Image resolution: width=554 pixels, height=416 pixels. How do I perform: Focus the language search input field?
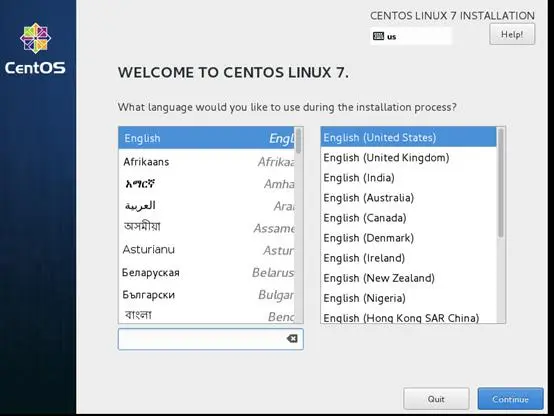(x=211, y=339)
